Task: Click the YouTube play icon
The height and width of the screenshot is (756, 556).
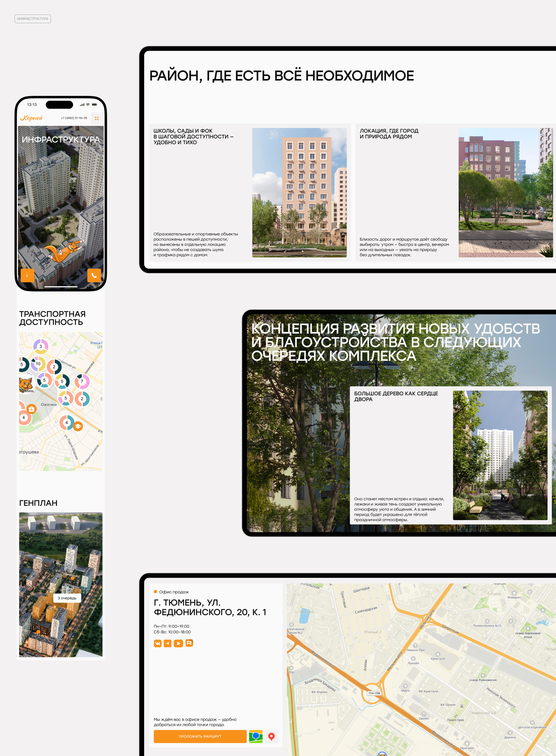Action: coord(178,643)
